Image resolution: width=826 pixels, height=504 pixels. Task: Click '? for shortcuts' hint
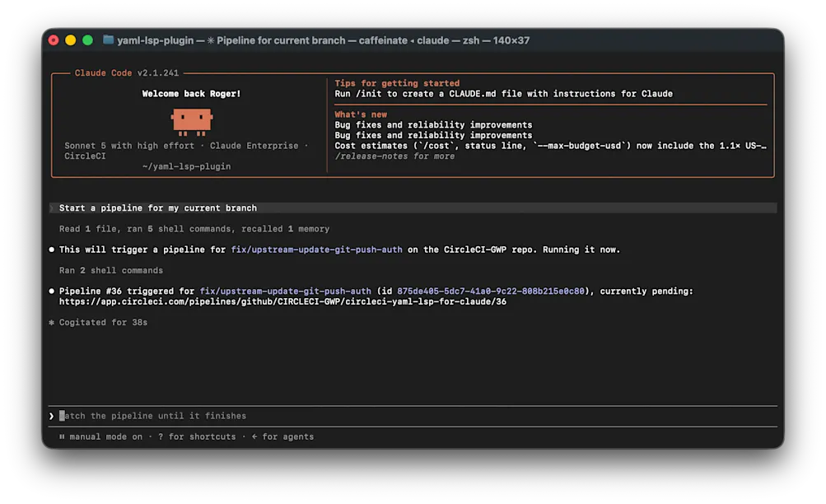(197, 436)
